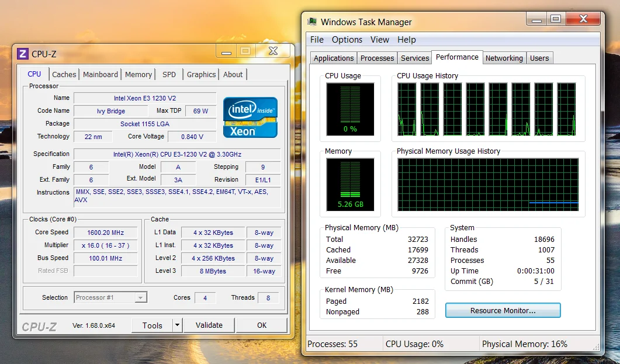
Task: Open the View menu in Task Manager
Action: pyautogui.click(x=380, y=40)
